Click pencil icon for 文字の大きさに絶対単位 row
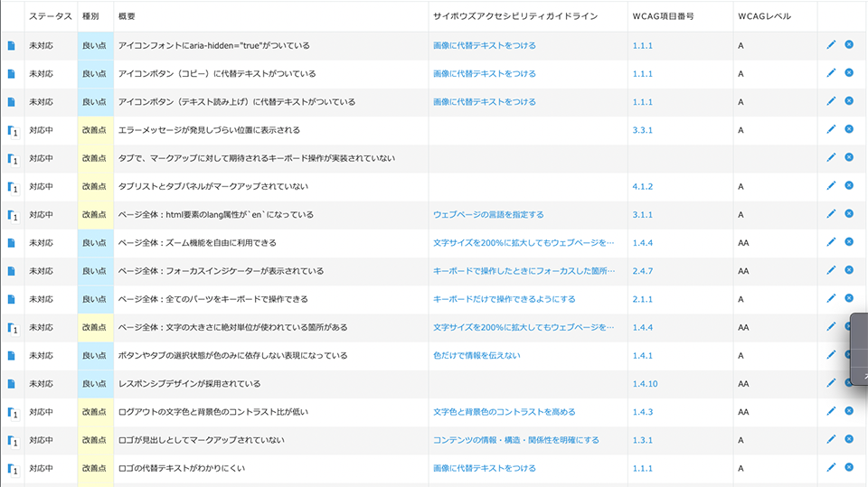The width and height of the screenshot is (868, 487). click(831, 327)
